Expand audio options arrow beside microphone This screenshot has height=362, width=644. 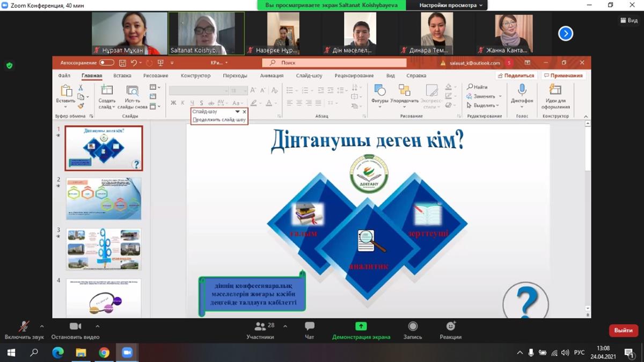click(x=42, y=326)
